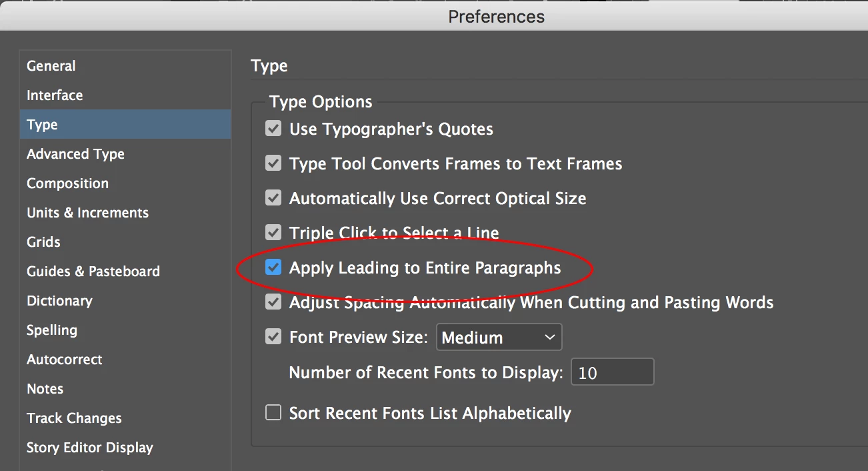
Task: Go to Units & Increments preferences
Action: (87, 213)
